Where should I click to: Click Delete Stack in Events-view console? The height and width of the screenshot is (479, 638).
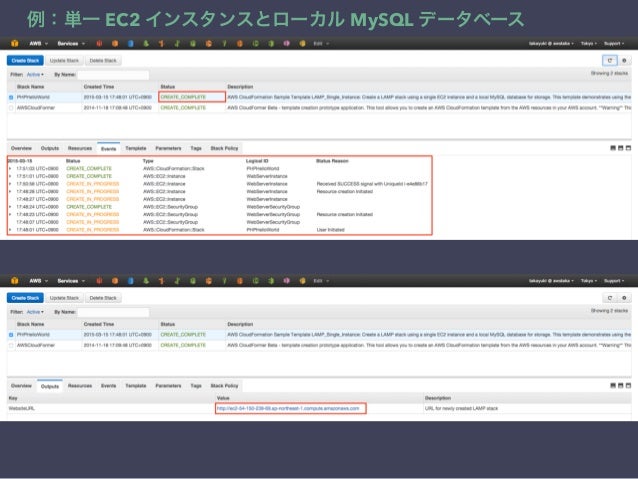pyautogui.click(x=103, y=61)
